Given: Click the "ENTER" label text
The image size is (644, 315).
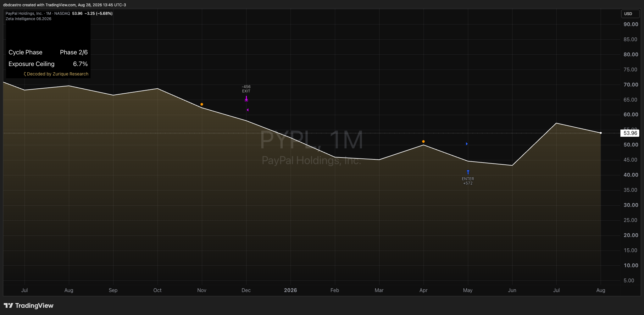Looking at the screenshot, I should click(468, 179).
